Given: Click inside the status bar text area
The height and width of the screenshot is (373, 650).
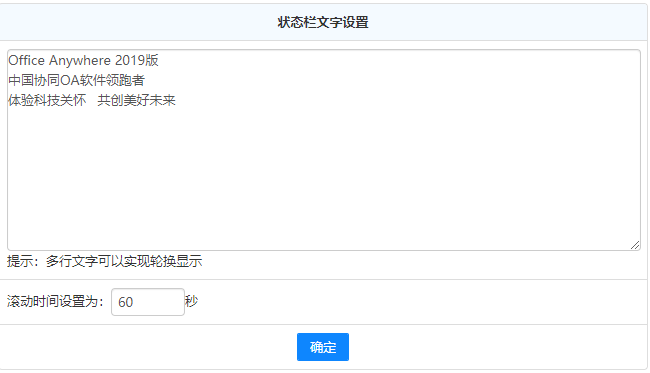Looking at the screenshot, I should coord(324,150).
